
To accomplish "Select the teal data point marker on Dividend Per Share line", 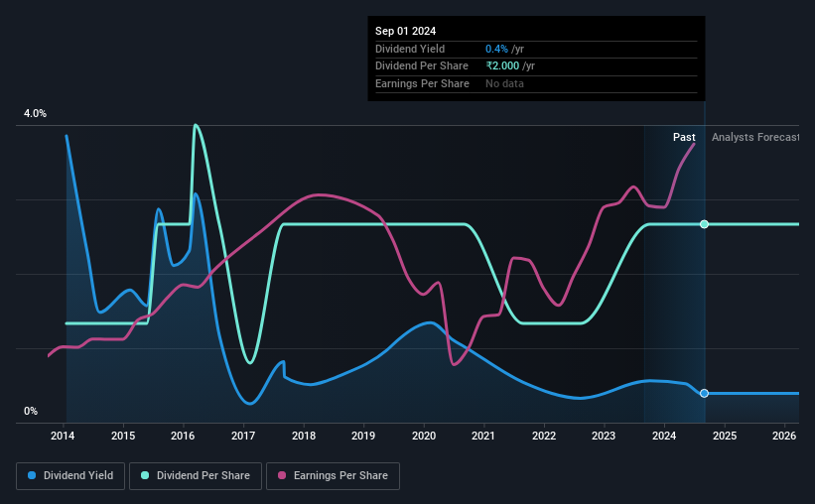I will click(704, 224).
